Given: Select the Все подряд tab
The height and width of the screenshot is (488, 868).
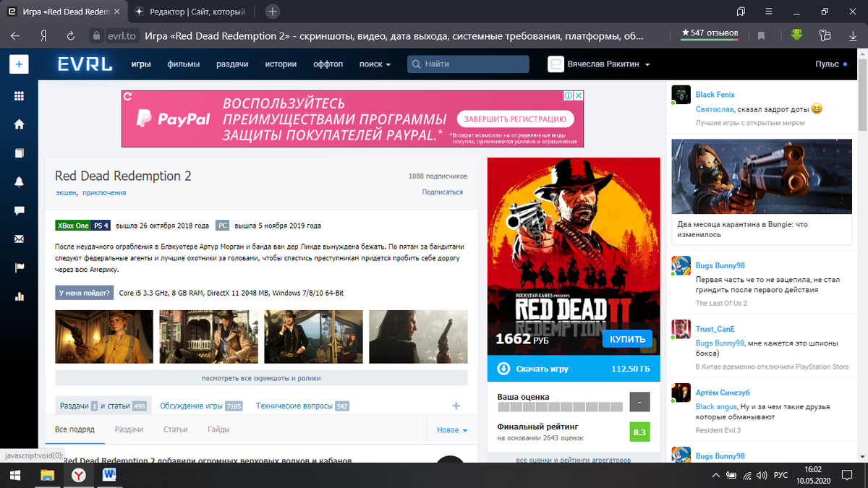Looking at the screenshot, I should 75,429.
